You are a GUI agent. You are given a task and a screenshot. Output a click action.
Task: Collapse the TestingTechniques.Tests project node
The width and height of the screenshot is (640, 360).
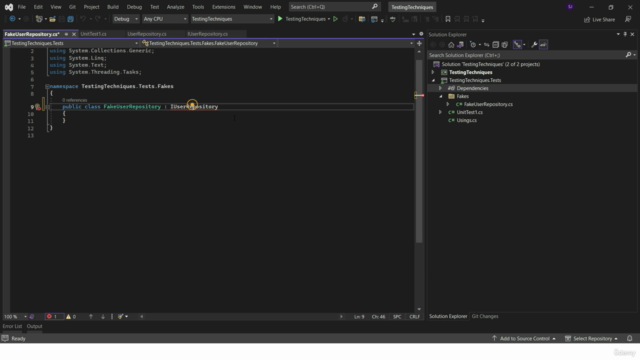tap(433, 80)
